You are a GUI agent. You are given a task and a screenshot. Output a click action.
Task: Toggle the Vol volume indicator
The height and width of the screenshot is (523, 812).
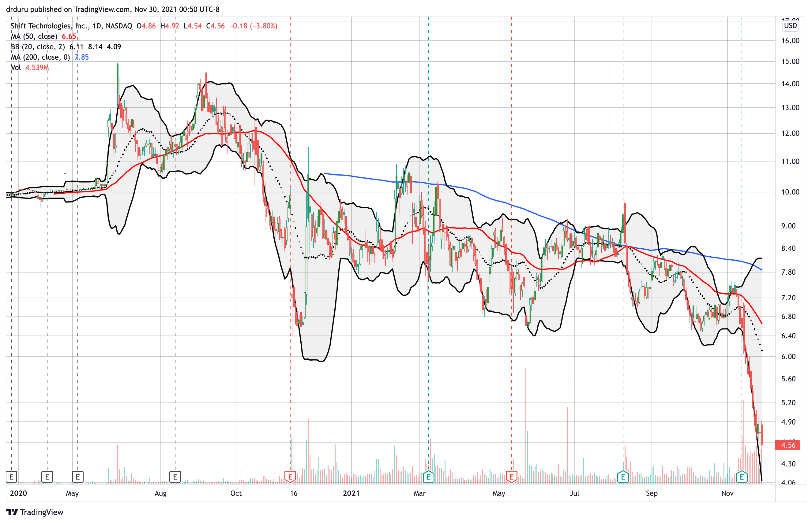coord(16,67)
